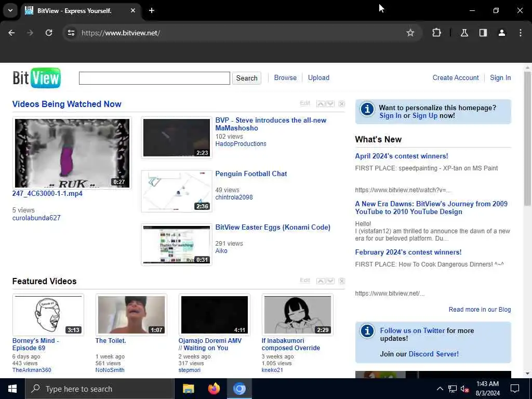Click Windows taskbar search box

[100, 389]
